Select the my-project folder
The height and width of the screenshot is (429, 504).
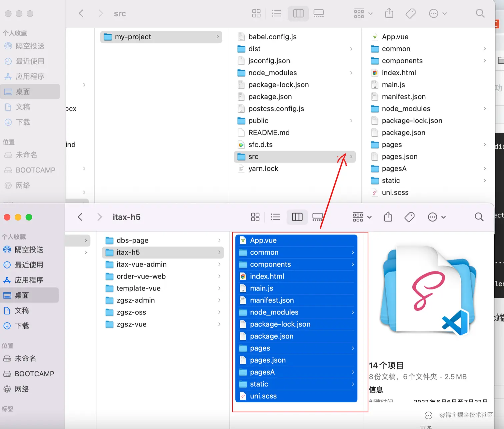[161, 37]
